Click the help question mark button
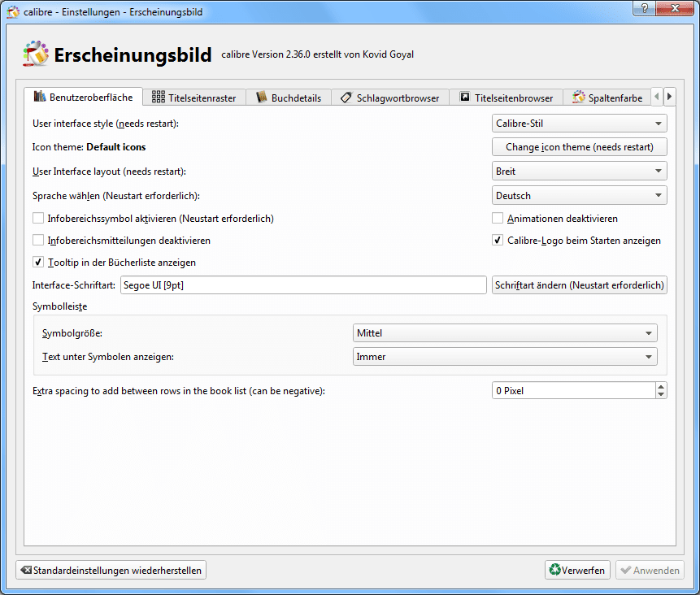This screenshot has height=595, width=700. 644,8
